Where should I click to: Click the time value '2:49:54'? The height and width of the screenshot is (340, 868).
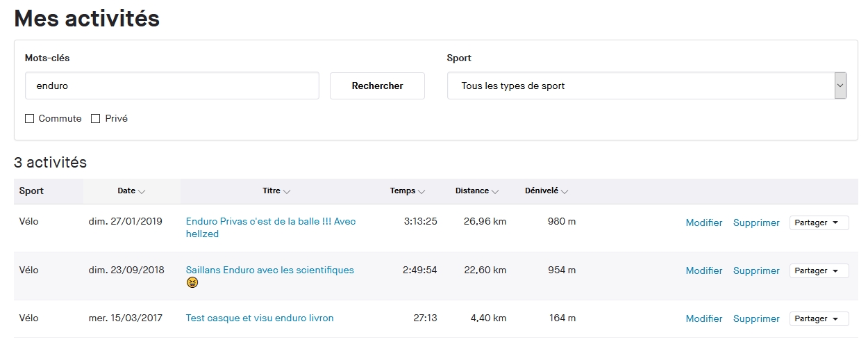(x=419, y=270)
